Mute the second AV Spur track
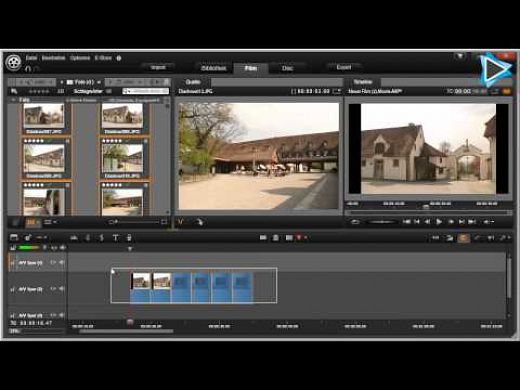This screenshot has width=520, height=390. pos(62,289)
